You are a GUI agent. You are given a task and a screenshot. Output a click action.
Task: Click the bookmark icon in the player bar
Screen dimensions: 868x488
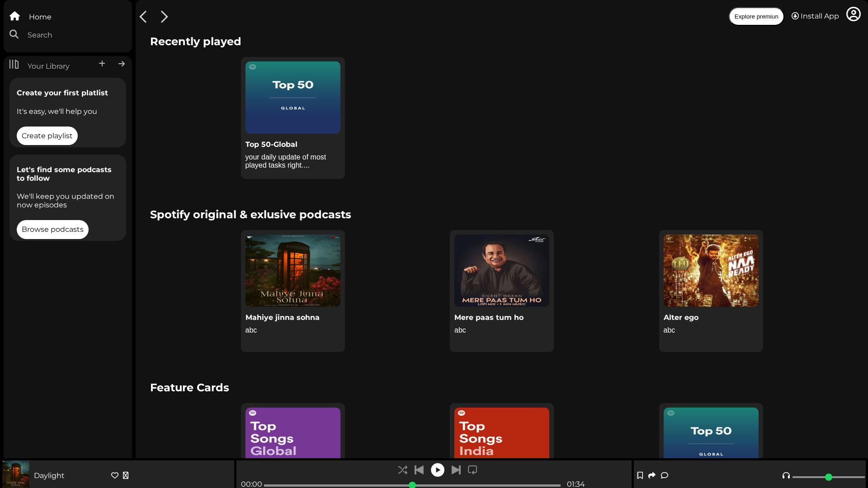click(640, 475)
